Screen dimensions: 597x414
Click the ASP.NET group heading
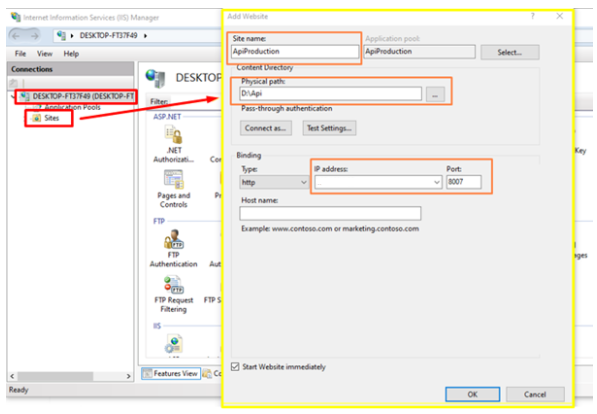pos(167,117)
